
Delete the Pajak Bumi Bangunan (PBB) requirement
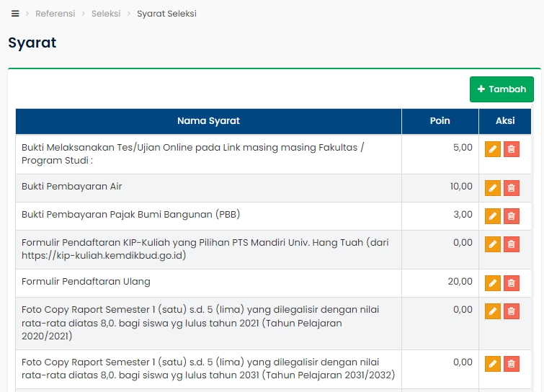click(x=512, y=216)
